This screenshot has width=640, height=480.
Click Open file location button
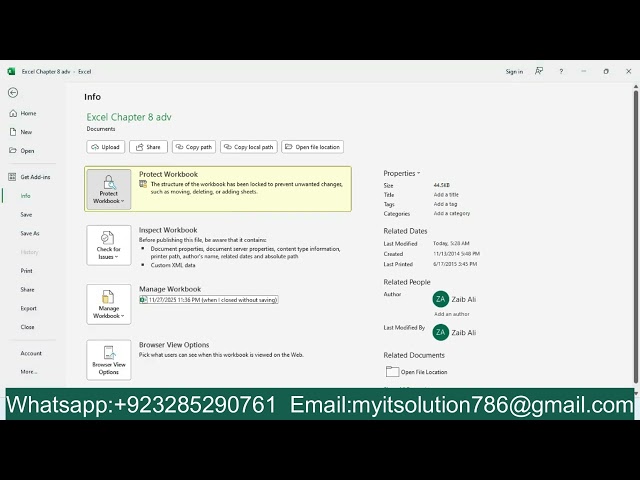(313, 147)
